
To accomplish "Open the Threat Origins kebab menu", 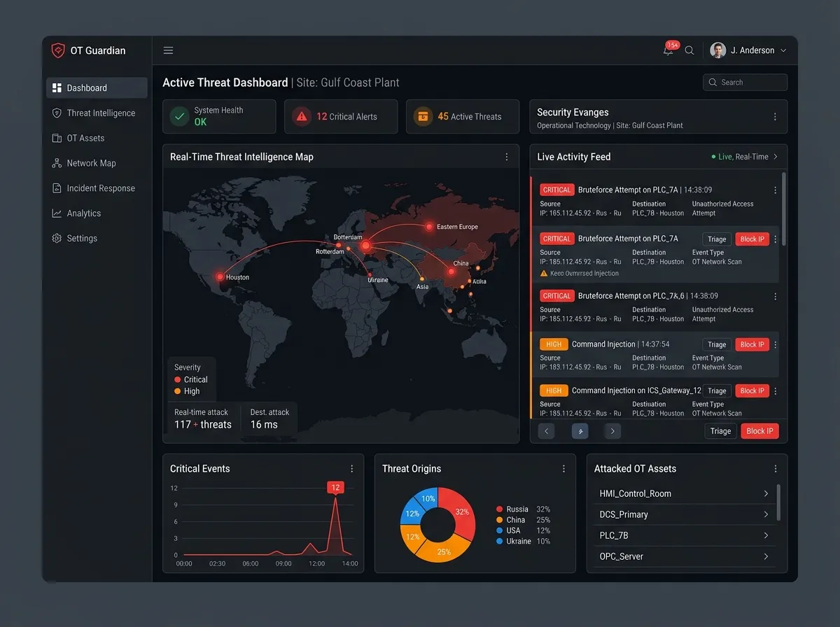I will point(563,469).
